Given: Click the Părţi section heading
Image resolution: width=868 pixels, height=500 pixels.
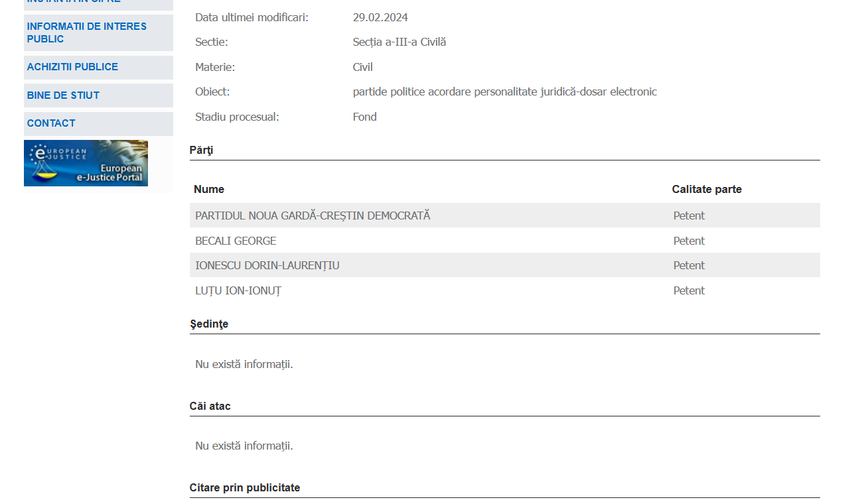Looking at the screenshot, I should pos(201,151).
